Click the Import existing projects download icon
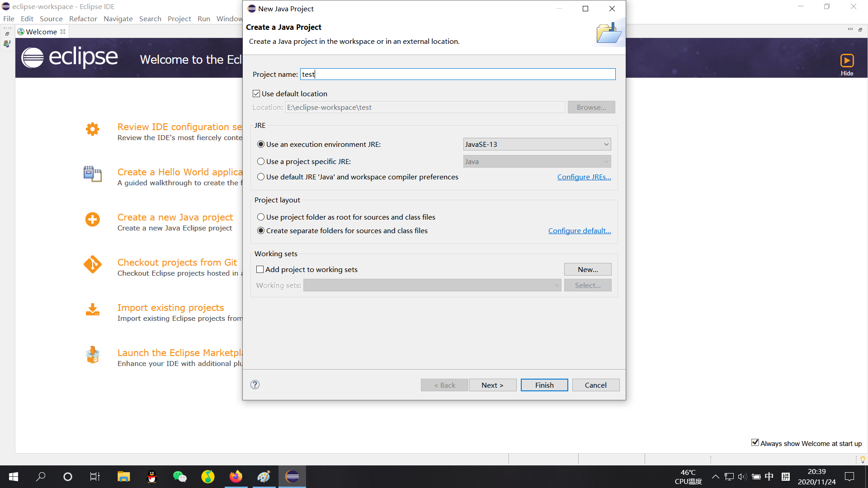Image resolution: width=868 pixels, height=488 pixels. (x=93, y=310)
